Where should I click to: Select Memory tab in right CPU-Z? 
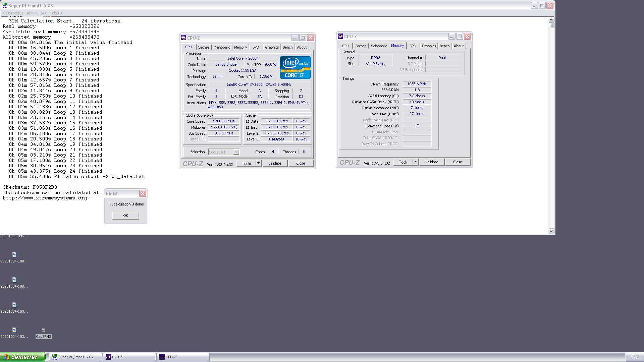[x=397, y=46]
